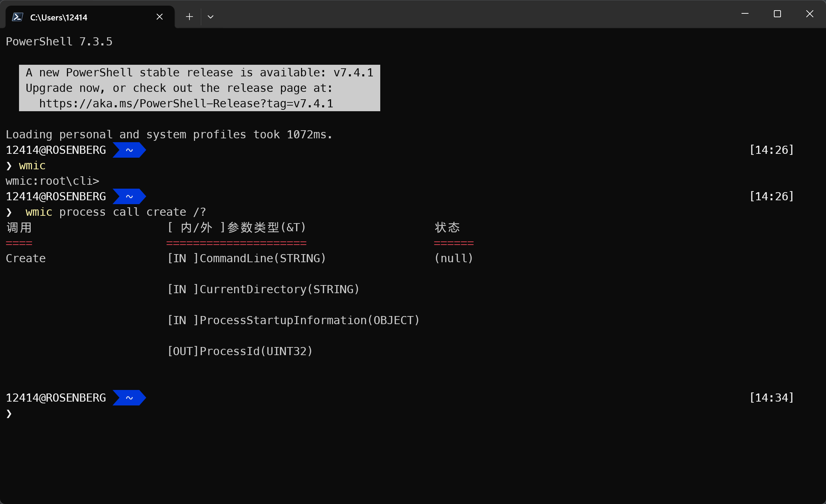Click the last blue tilde path segment

pyautogui.click(x=129, y=398)
